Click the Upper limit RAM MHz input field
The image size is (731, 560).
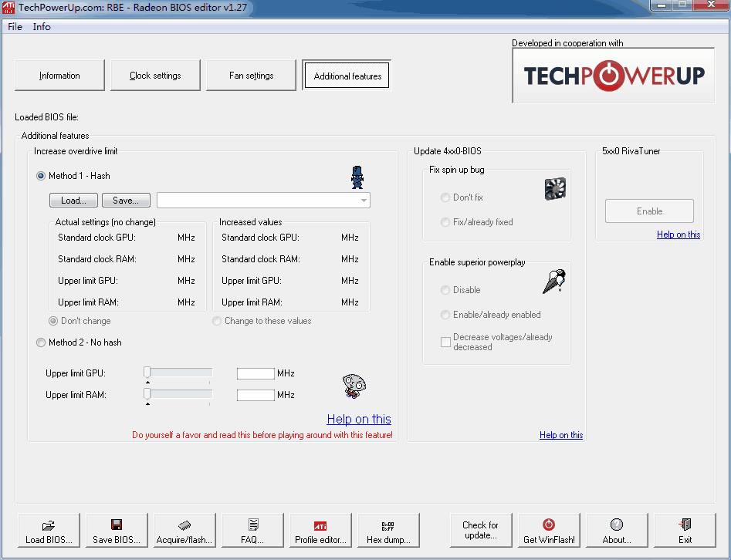pyautogui.click(x=256, y=395)
